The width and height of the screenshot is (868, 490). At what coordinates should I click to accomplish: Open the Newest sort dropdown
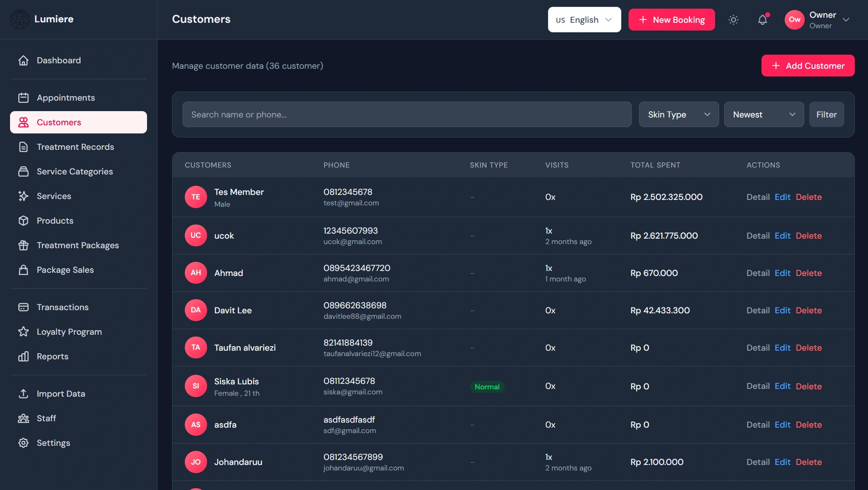[x=764, y=115]
